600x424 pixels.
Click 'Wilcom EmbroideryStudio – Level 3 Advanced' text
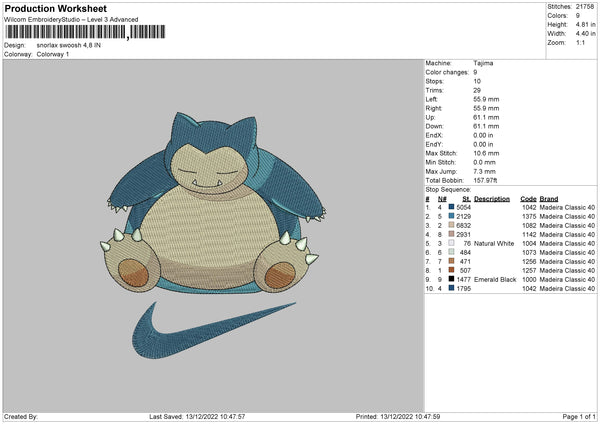point(71,20)
